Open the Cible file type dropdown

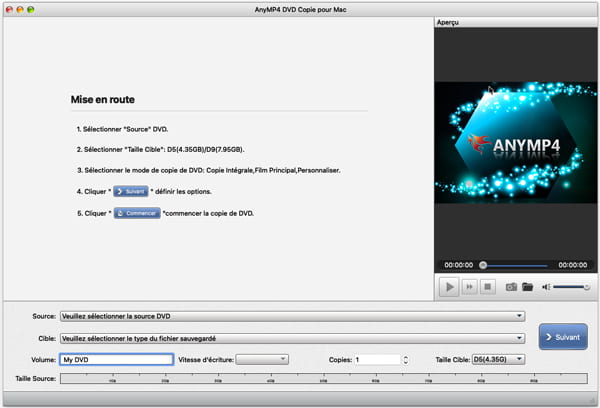coord(292,338)
